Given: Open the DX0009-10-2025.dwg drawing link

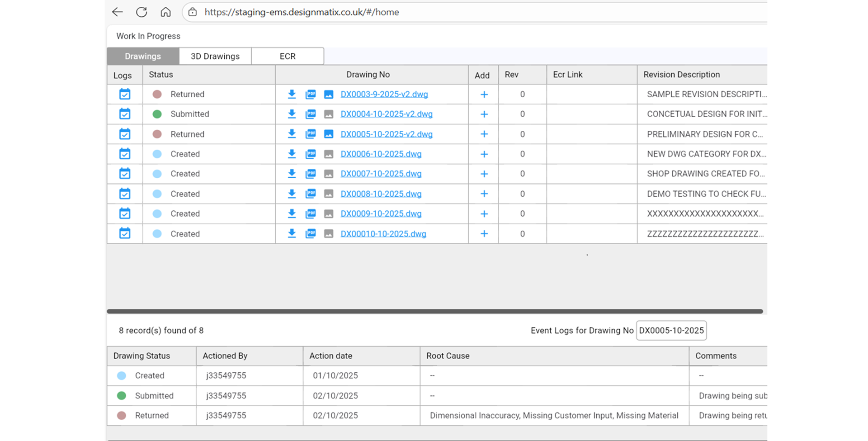Looking at the screenshot, I should click(x=381, y=213).
